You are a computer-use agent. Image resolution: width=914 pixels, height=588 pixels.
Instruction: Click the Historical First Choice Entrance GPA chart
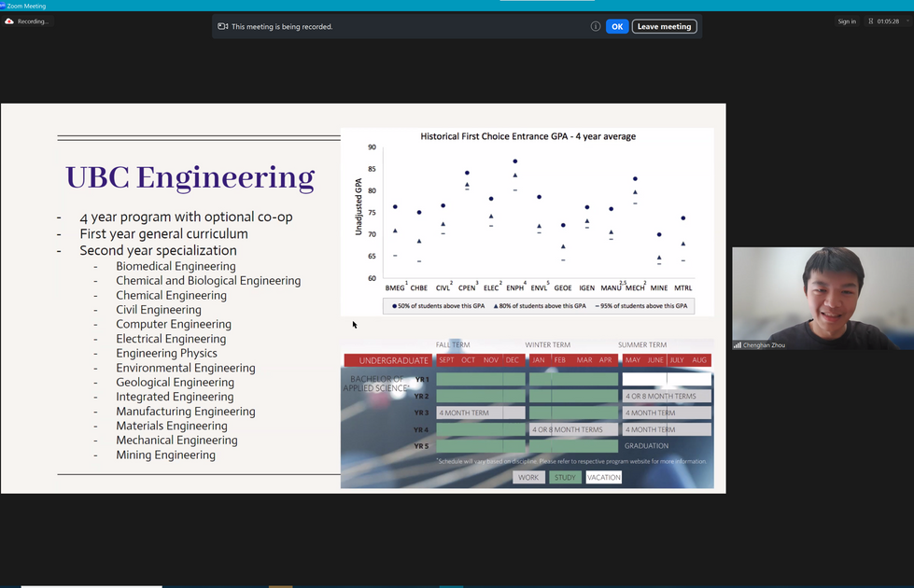pos(527,221)
